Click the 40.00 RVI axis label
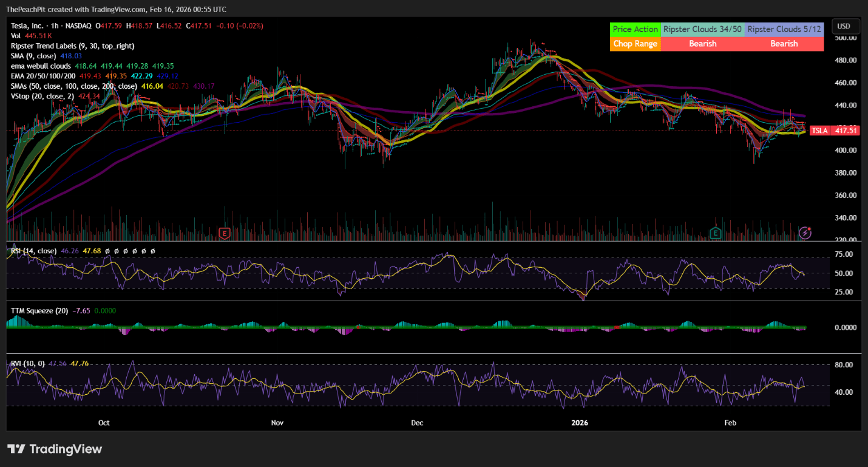 click(844, 392)
